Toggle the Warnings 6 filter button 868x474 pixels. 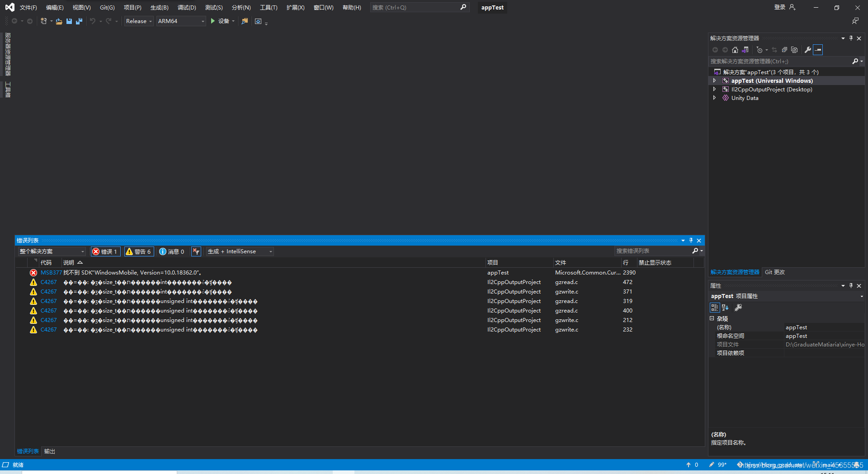[139, 251]
